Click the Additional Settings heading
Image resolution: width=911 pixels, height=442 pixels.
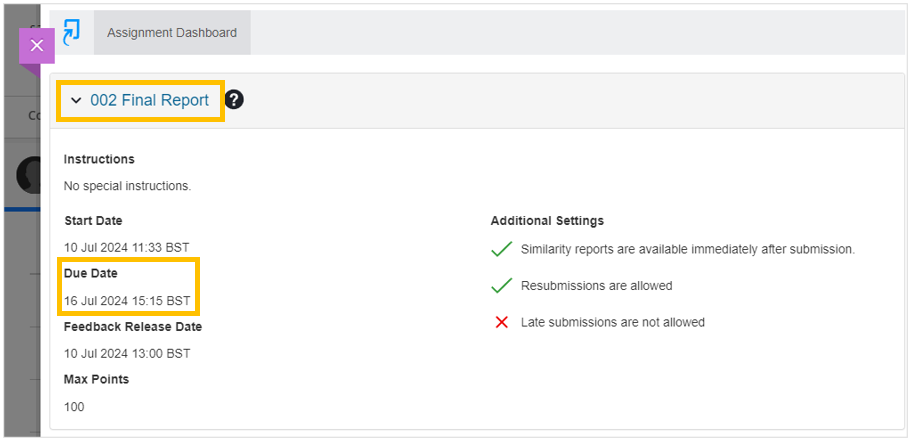[x=547, y=221]
